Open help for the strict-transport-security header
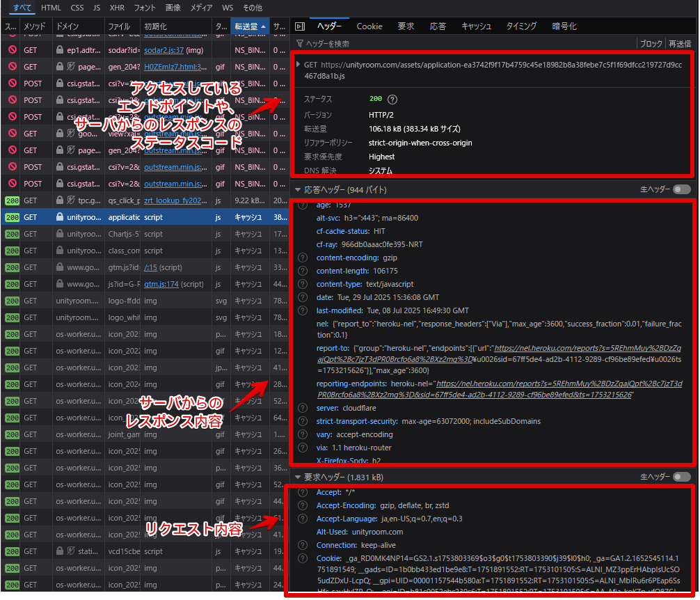The height and width of the screenshot is (600, 700). [303, 421]
